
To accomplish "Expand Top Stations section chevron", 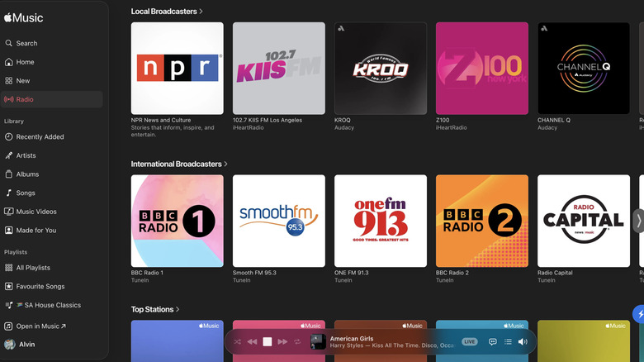I will [178, 309].
